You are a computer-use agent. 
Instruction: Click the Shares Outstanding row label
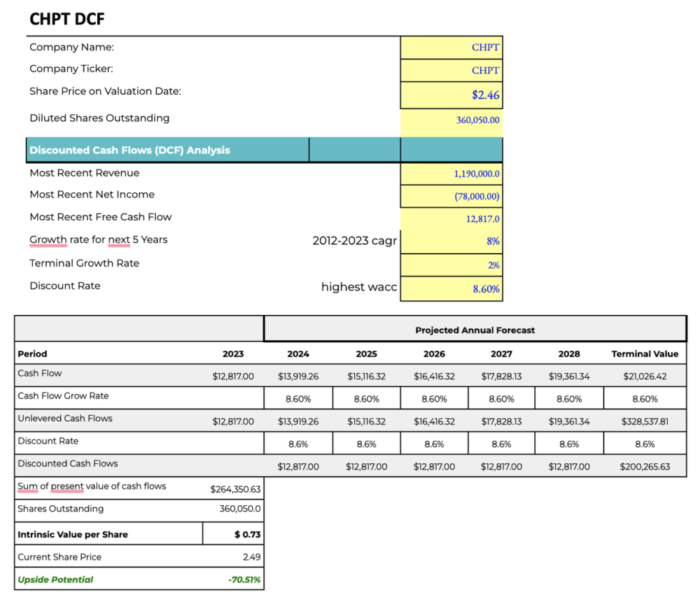(x=60, y=509)
